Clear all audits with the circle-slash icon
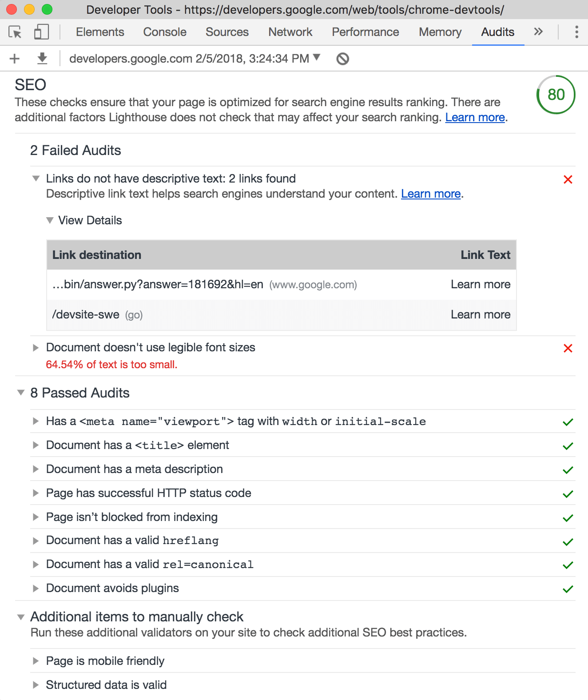The image size is (588, 700). pyautogui.click(x=342, y=59)
